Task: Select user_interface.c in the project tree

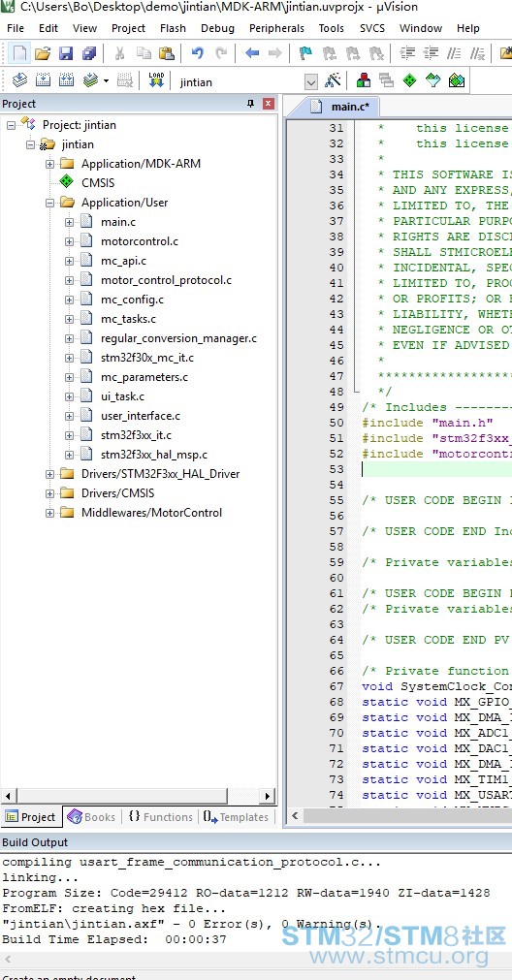Action: click(x=140, y=416)
